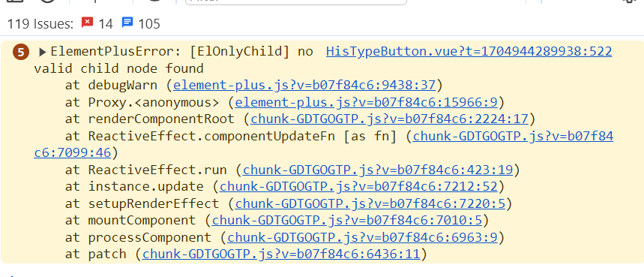
Task: Follow the processComponent link 6963:9
Action: [362, 237]
